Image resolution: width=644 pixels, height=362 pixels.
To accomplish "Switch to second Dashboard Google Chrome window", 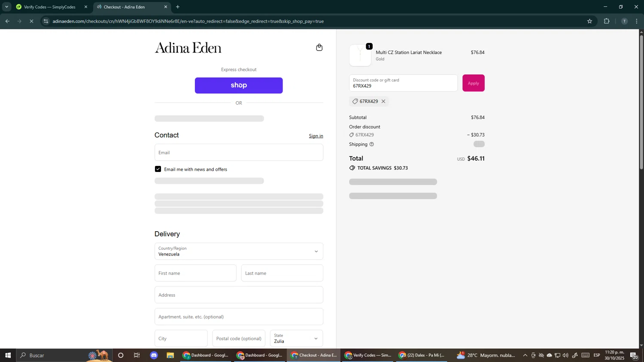I will tap(260, 355).
